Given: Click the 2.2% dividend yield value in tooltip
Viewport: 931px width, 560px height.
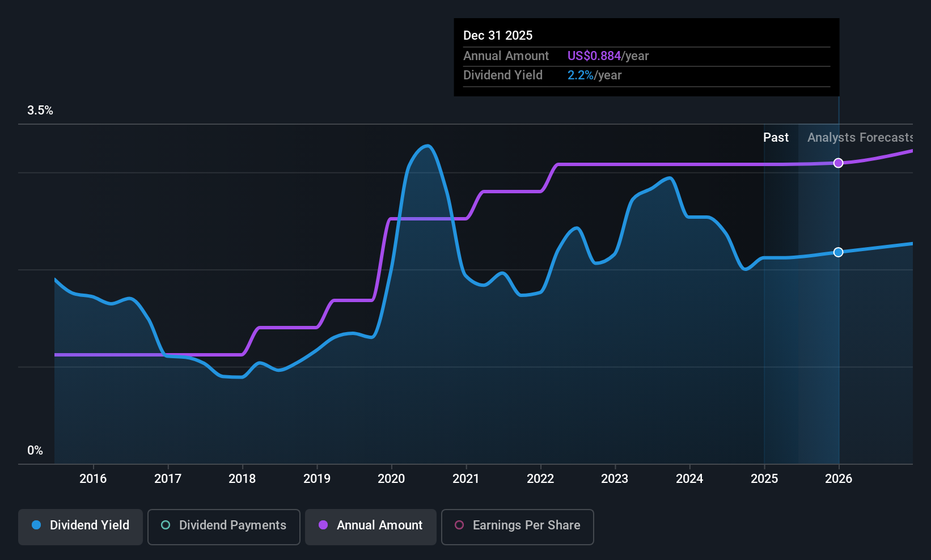Looking at the screenshot, I should pyautogui.click(x=581, y=75).
